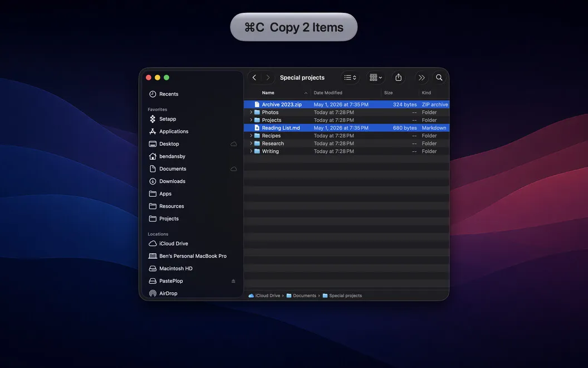Open Recents in sidebar
588x368 pixels.
[x=168, y=94]
